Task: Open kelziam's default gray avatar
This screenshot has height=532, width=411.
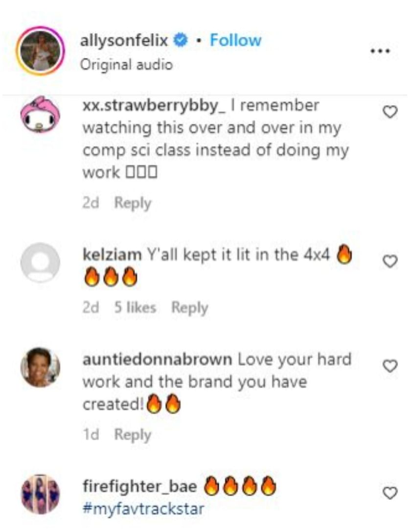Action: 40,262
